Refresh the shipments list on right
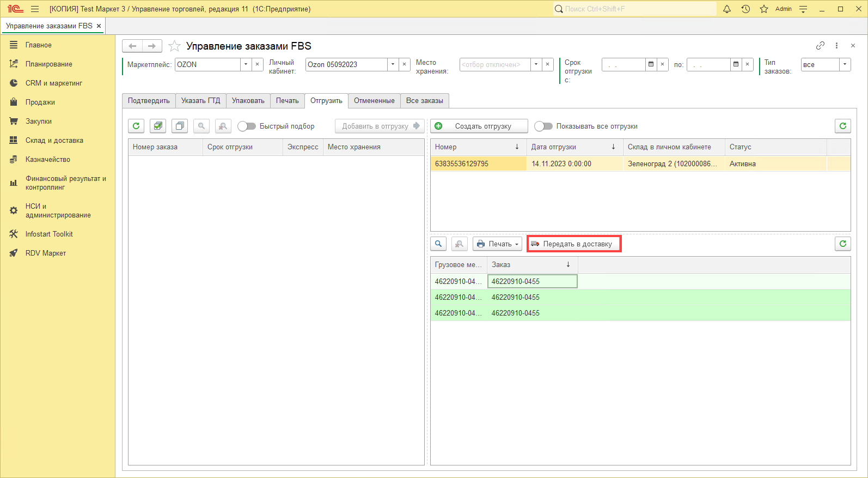Viewport: 868px width, 478px height. tap(842, 126)
